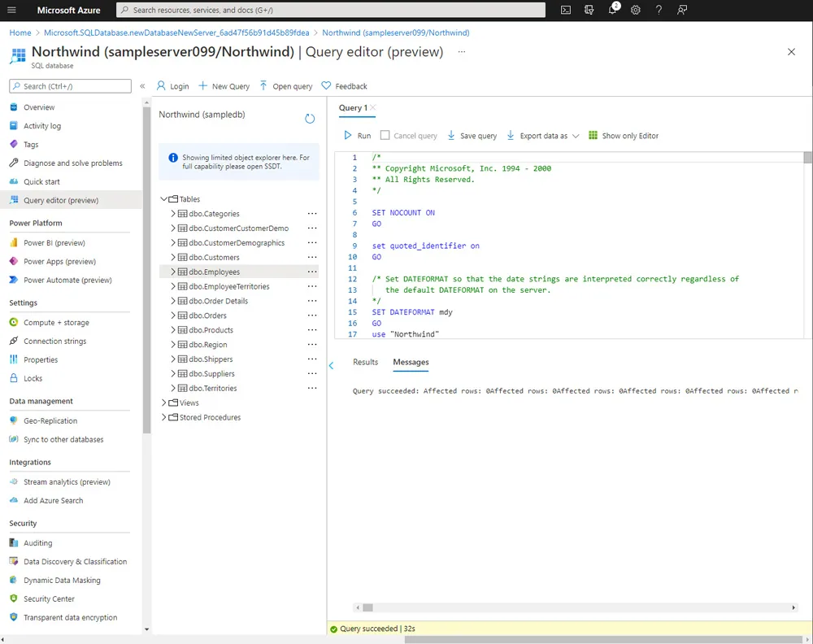Expand the dbo.Order Details table

(x=173, y=301)
